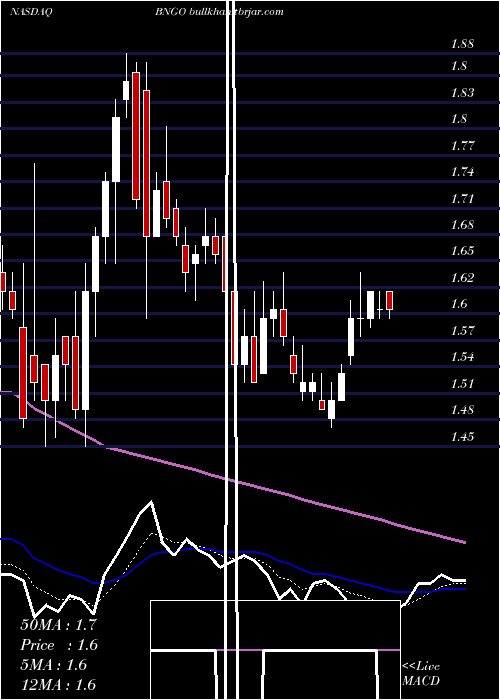Select the 1.68 price axis label
This screenshot has width=500, height=700.
(462, 225)
